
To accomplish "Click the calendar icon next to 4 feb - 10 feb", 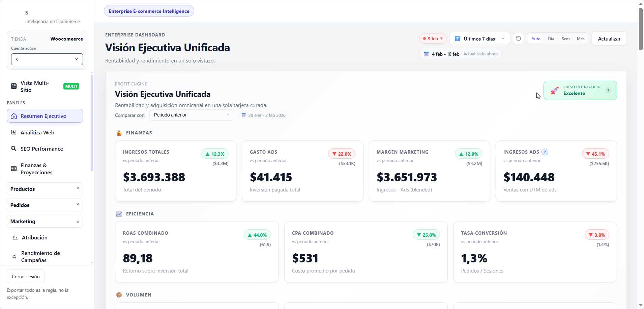I will (x=426, y=54).
